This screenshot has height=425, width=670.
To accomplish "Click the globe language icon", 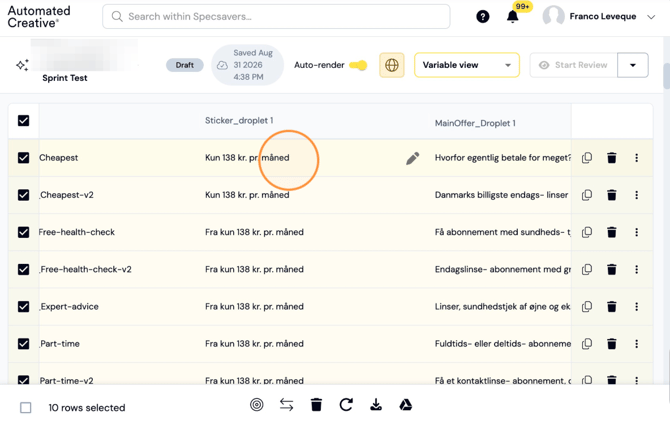I will (x=391, y=65).
